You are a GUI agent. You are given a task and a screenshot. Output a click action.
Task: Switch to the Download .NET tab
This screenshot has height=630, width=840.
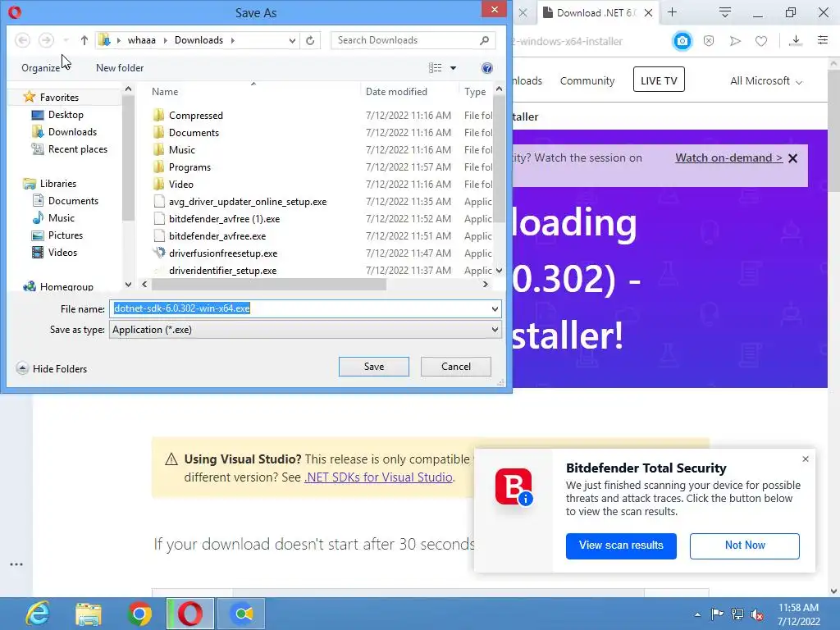click(x=596, y=13)
